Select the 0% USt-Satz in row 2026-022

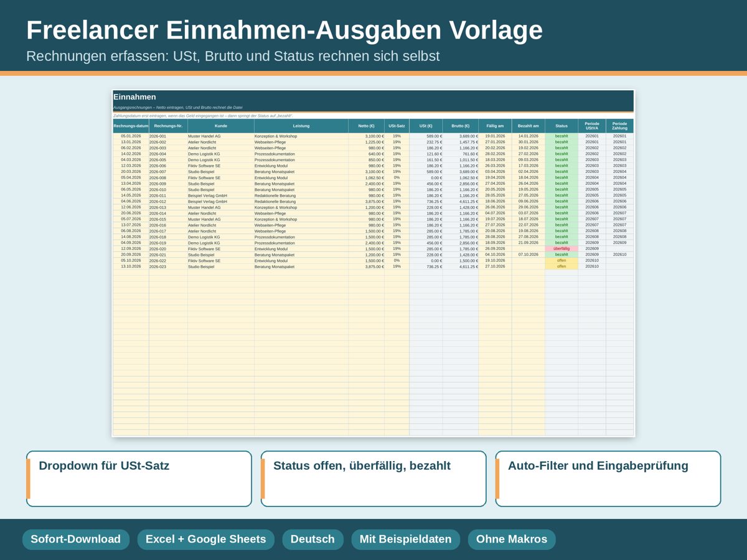coord(397,261)
